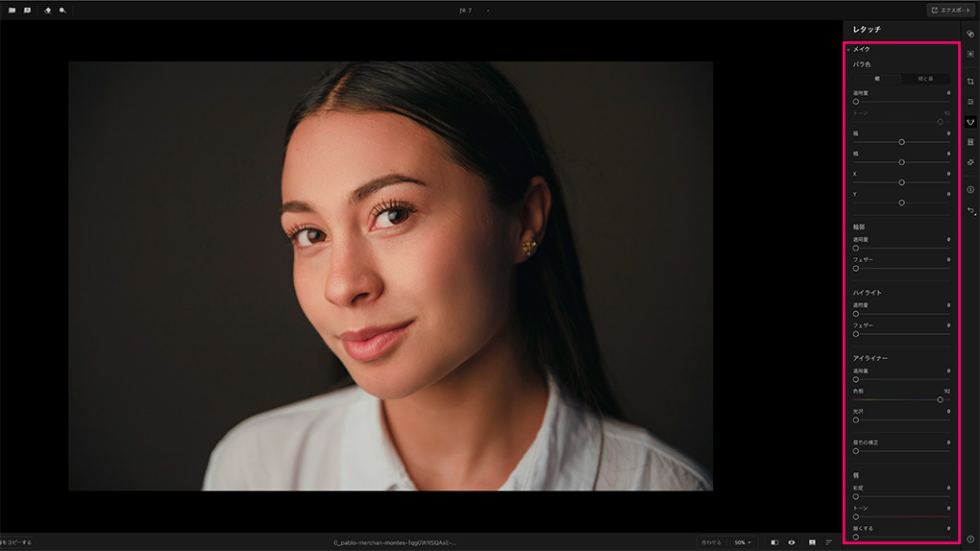Select the 頬と鼻 tab under バラ色
The width and height of the screenshot is (980, 551).
click(925, 79)
